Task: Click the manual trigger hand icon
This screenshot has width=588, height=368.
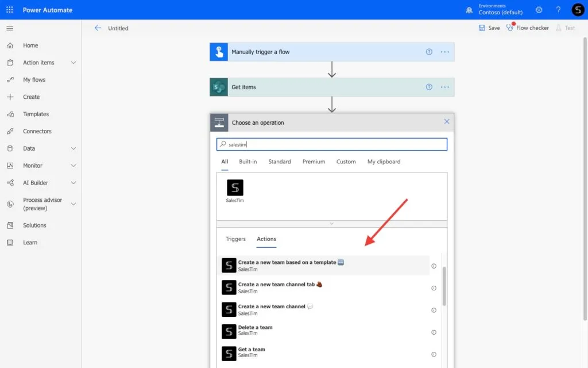Action: click(219, 52)
